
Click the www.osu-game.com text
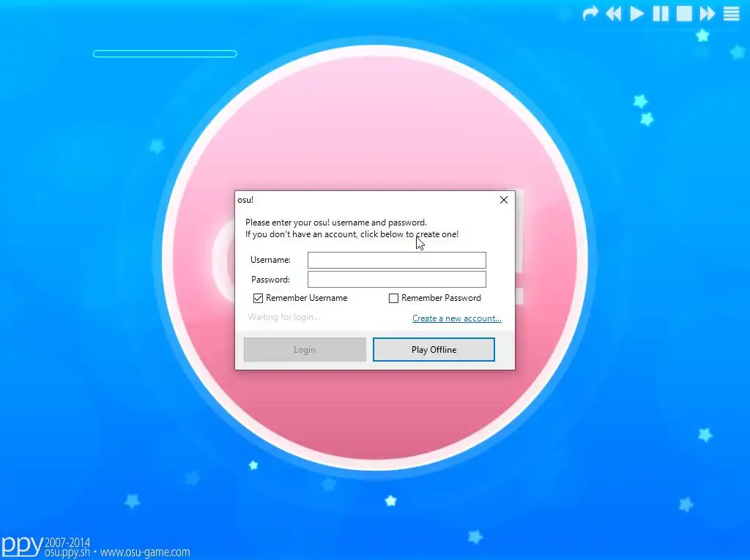145,553
